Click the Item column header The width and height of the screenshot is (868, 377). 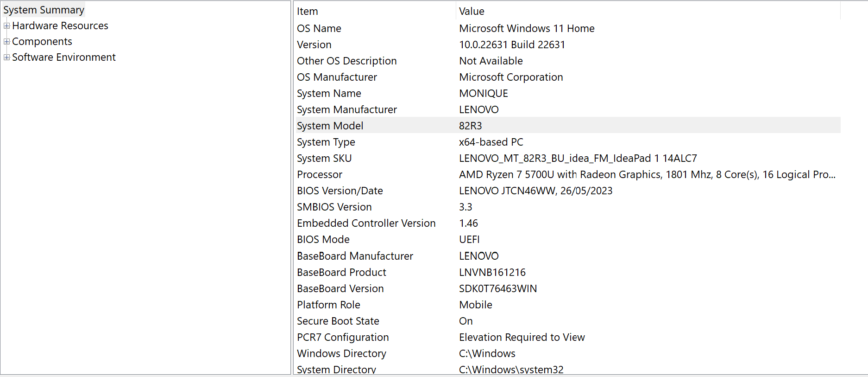[308, 11]
